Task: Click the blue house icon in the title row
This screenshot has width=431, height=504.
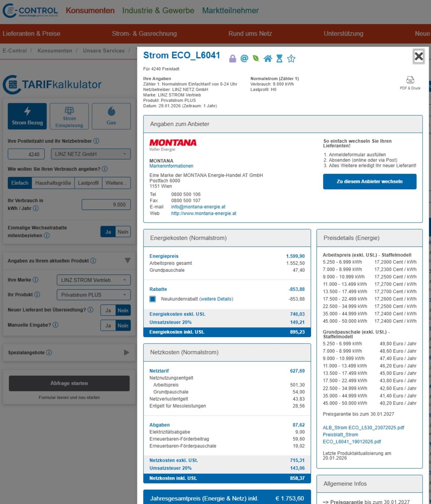Action: [x=268, y=59]
